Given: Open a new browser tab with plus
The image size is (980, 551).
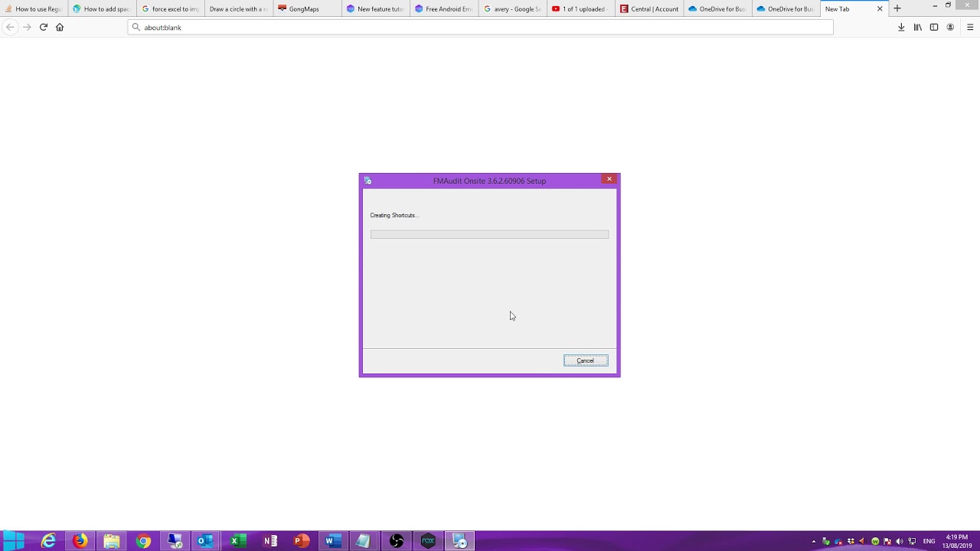Looking at the screenshot, I should pyautogui.click(x=897, y=8).
